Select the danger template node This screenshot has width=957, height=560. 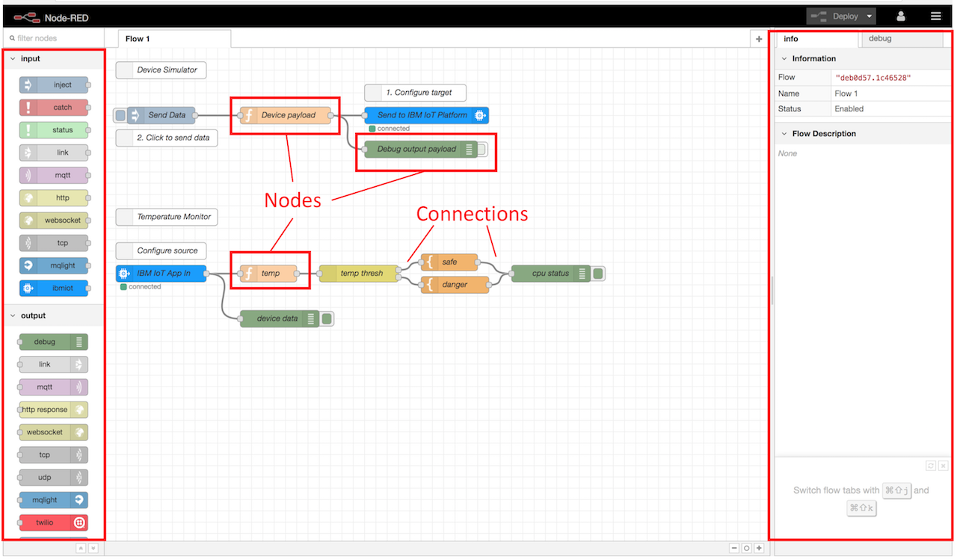point(455,285)
